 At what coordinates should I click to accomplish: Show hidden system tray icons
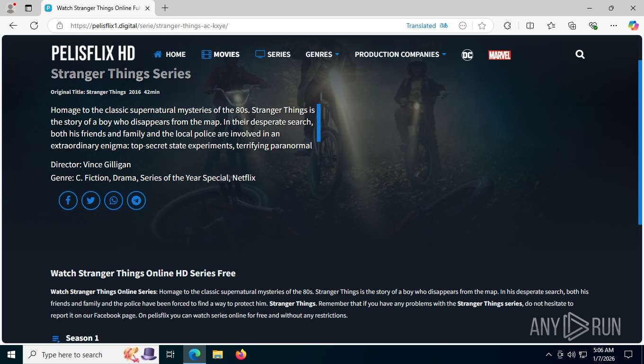(x=549, y=355)
